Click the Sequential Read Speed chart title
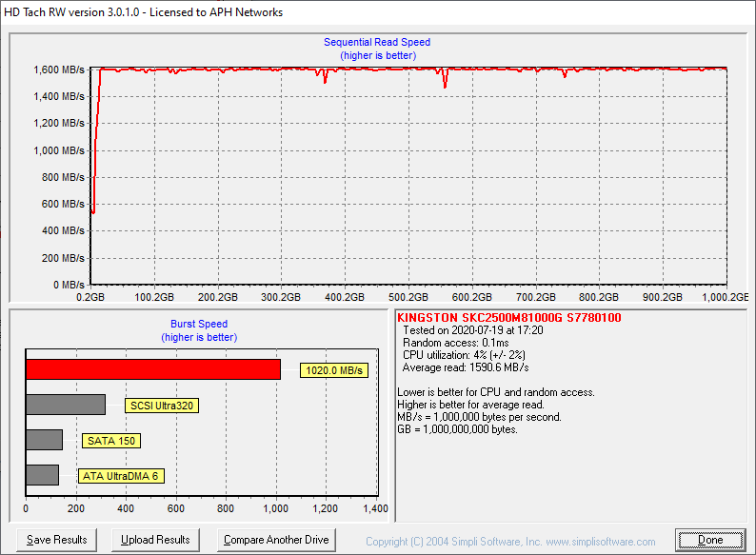 click(x=377, y=43)
